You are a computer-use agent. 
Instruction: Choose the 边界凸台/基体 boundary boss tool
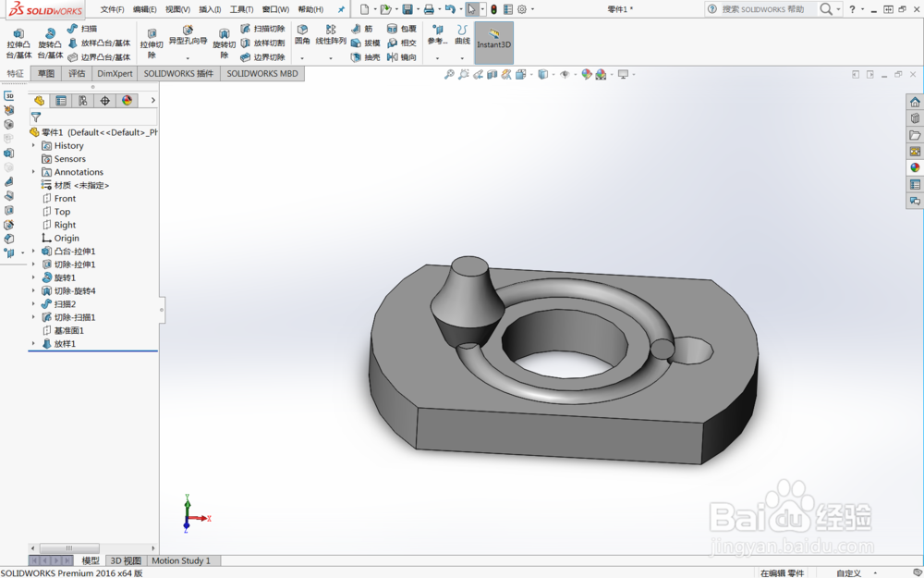click(x=99, y=57)
